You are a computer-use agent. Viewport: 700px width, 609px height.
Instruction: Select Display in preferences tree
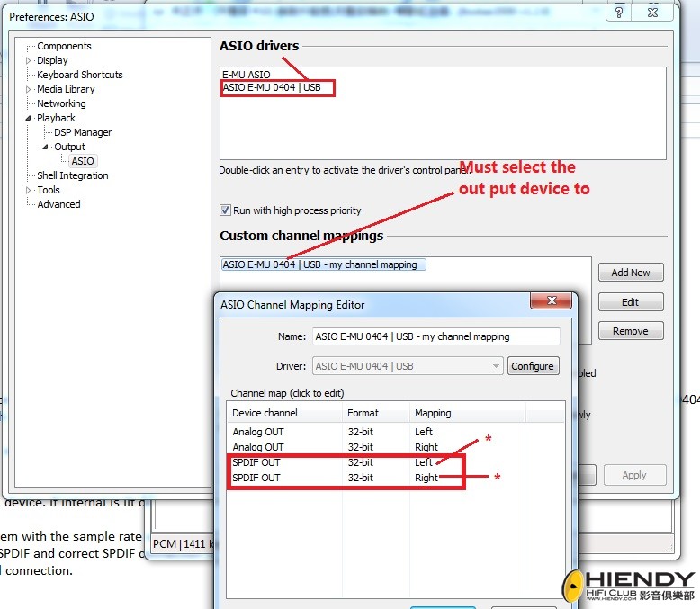coord(52,60)
